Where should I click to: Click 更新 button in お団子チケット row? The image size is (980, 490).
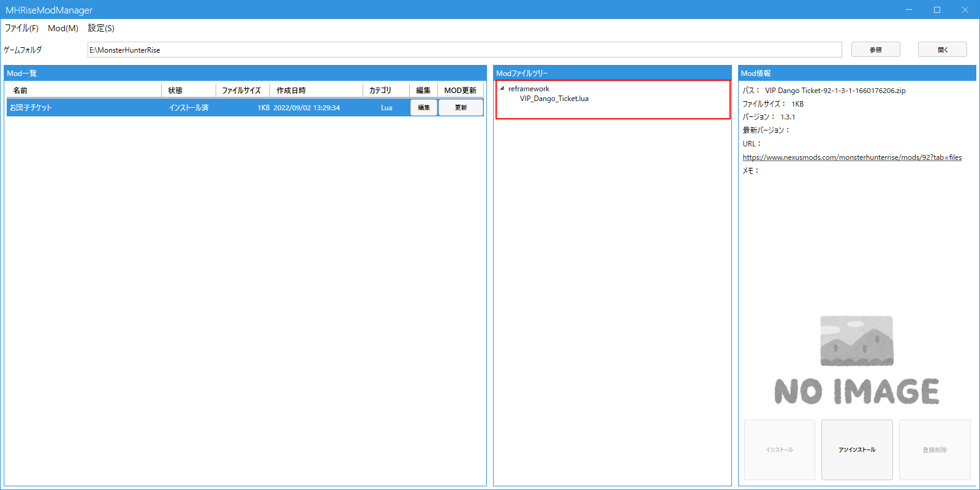coord(461,107)
